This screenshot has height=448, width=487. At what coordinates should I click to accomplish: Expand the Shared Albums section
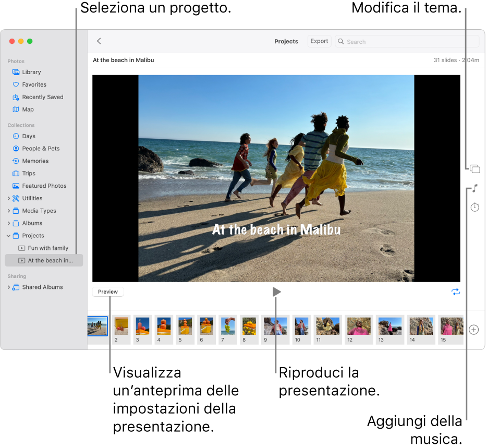8,287
